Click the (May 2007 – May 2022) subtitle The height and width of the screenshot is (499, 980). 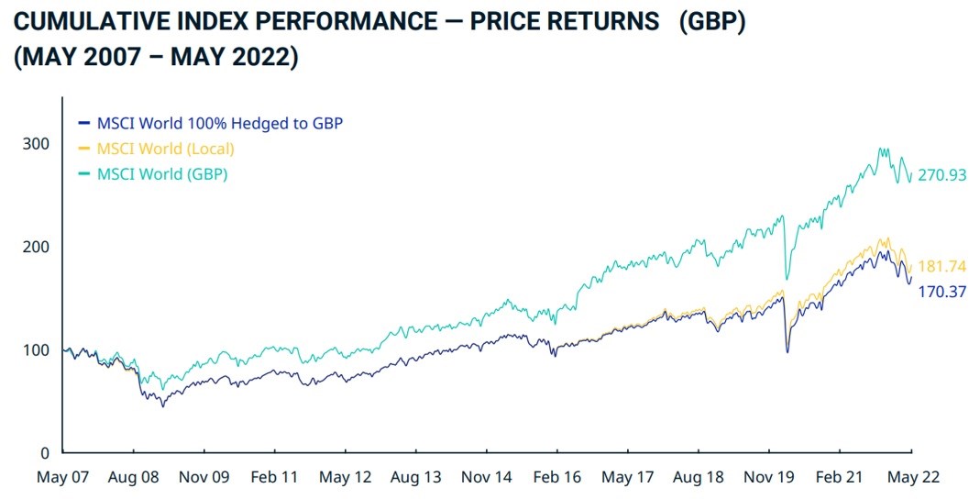pos(155,56)
